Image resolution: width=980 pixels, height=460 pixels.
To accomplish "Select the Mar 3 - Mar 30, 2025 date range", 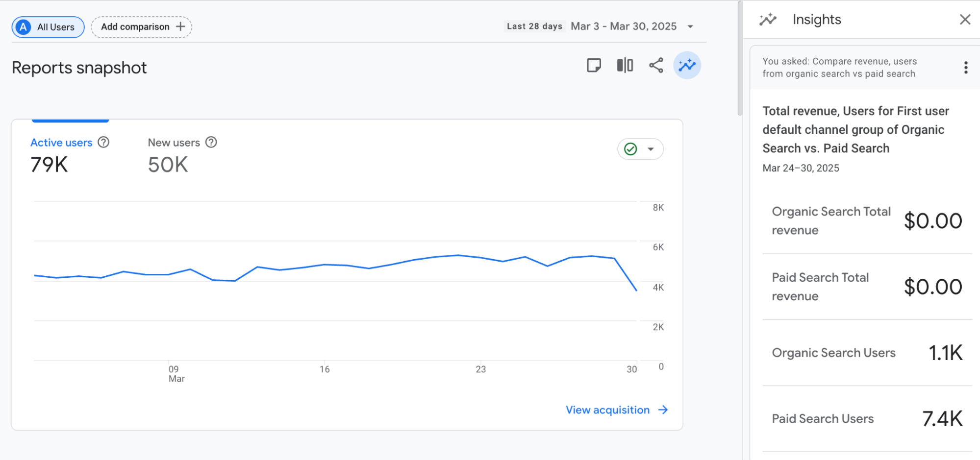I will (x=624, y=26).
